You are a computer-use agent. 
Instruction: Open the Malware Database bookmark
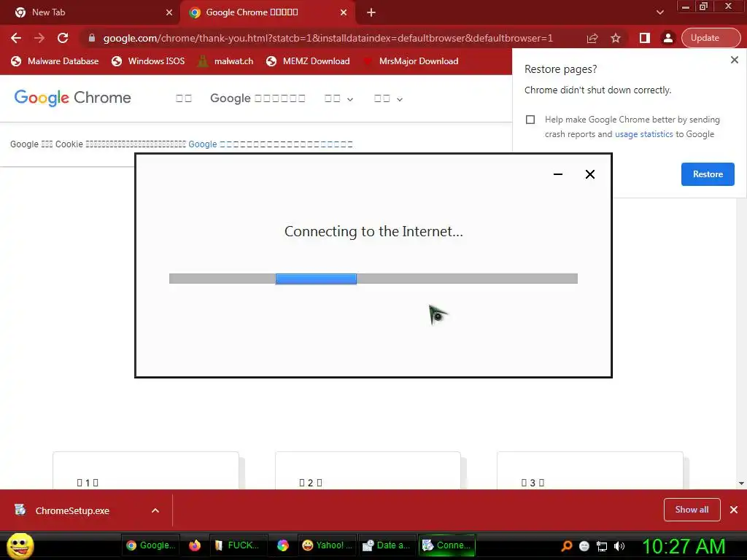pyautogui.click(x=55, y=61)
